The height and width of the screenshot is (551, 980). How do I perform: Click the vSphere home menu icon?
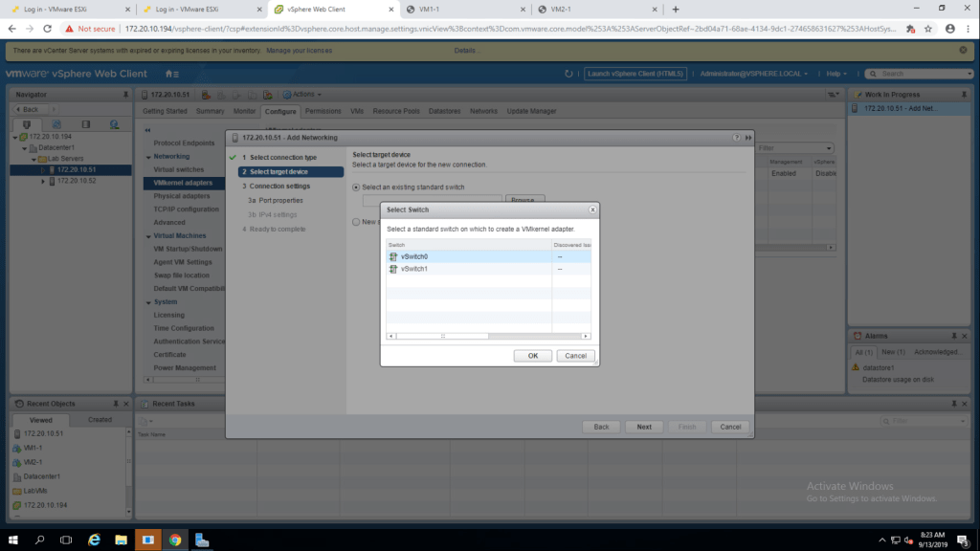tap(171, 74)
